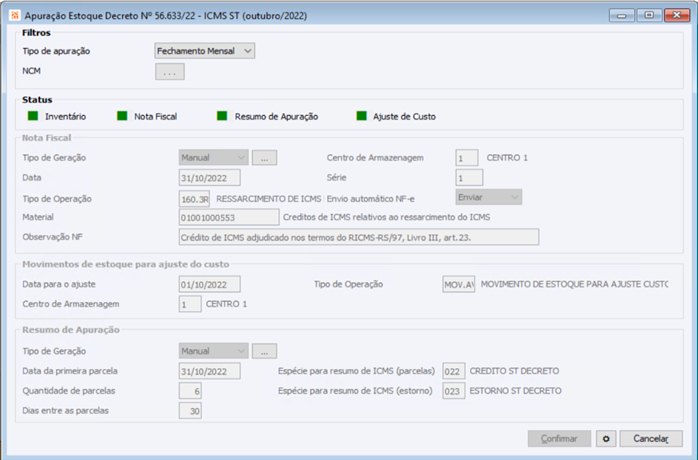Viewport: 698px width, 460px height.
Task: Open the Resumo de Apuração Tipo de Geração dropdown
Action: pos(214,351)
